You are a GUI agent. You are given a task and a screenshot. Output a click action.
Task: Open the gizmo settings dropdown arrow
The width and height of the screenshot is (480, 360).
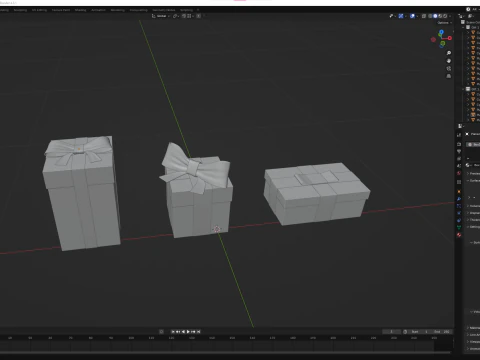coord(406,16)
